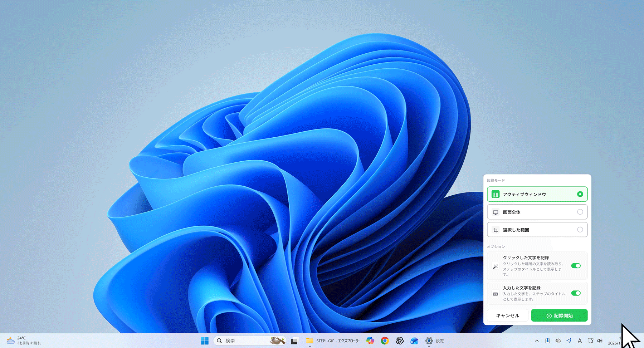Viewport: 644px width, 348px height.
Task: Click the download tray icon
Action: tap(547, 341)
